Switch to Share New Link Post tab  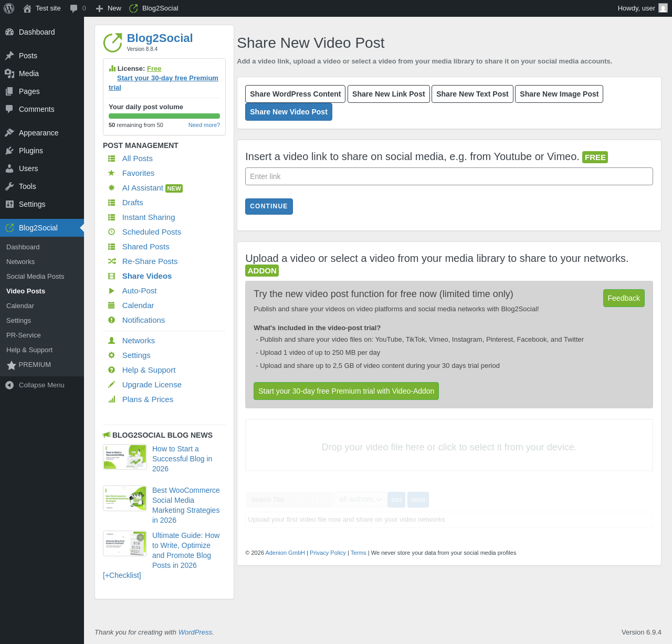coord(388,94)
